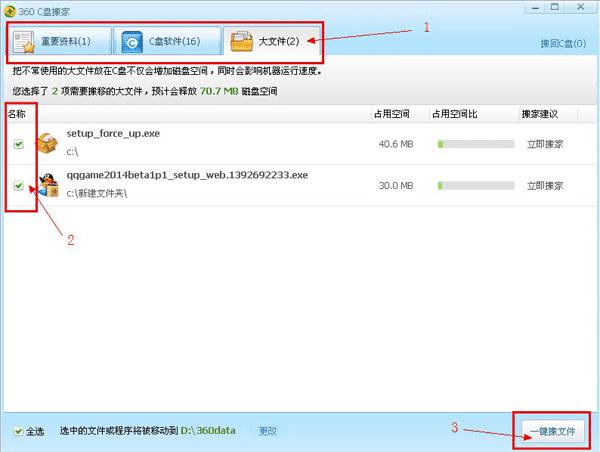Screen dimensions: 600x452
Task: Click the space ratio bar for qqgame2014beta1p1
Action: click(x=476, y=186)
